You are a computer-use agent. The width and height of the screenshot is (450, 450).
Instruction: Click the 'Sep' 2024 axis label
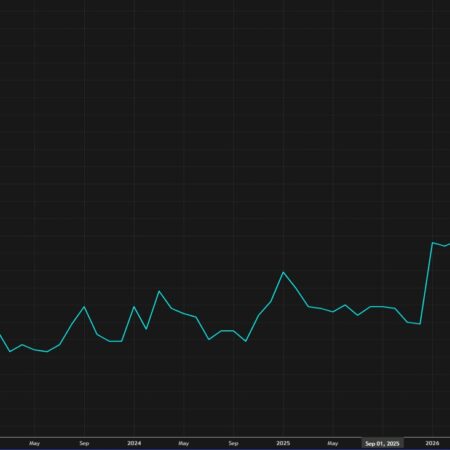click(x=233, y=443)
